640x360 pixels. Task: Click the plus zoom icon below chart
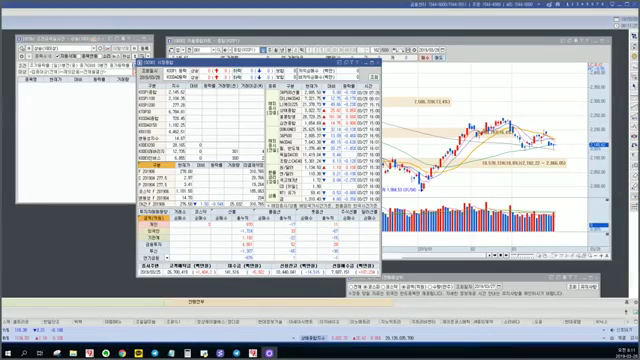tap(601, 256)
